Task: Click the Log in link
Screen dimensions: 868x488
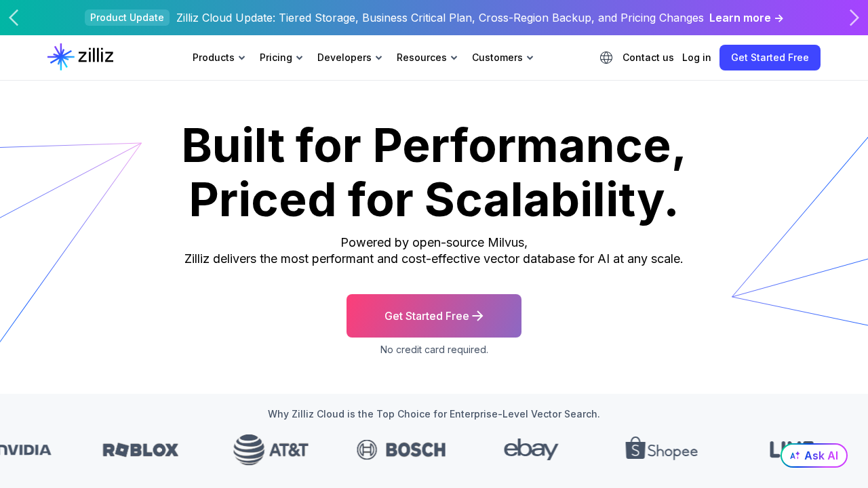Action: [696, 58]
